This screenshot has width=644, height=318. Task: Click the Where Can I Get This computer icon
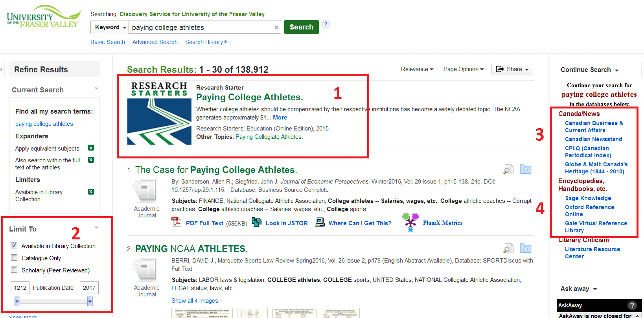[x=320, y=223]
